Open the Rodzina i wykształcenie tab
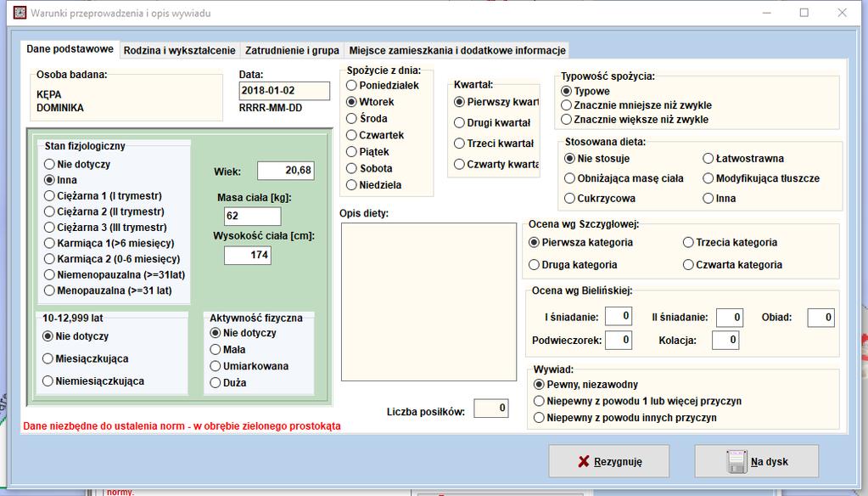The height and width of the screenshot is (496, 868). [179, 50]
